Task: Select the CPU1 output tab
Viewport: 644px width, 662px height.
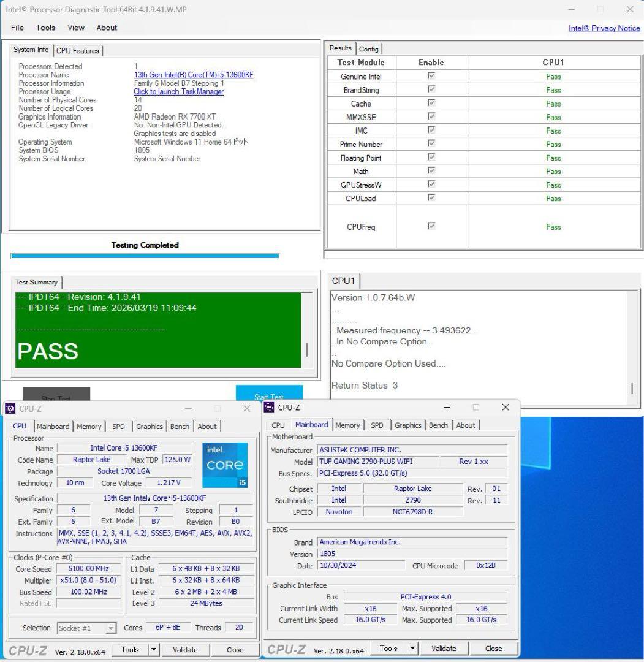Action: tap(344, 281)
